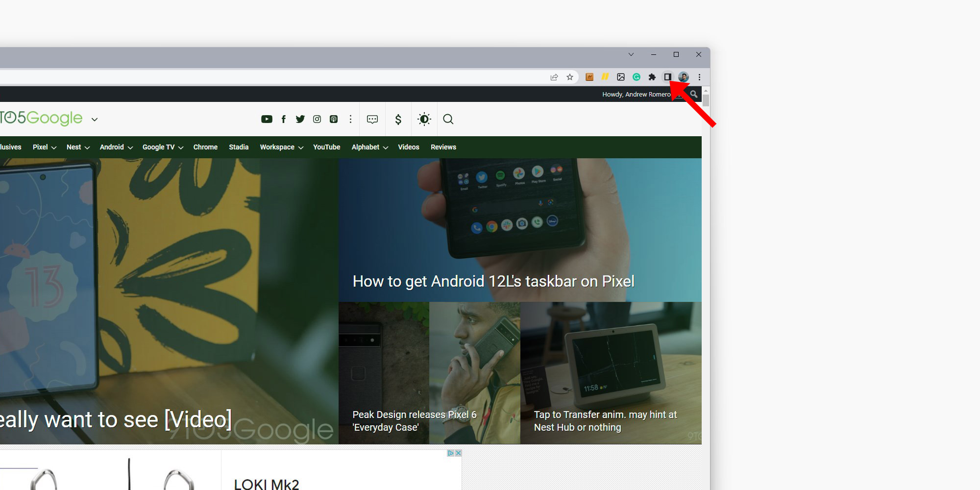Open the Reviews navigation tab
The height and width of the screenshot is (490, 980).
[x=443, y=147]
